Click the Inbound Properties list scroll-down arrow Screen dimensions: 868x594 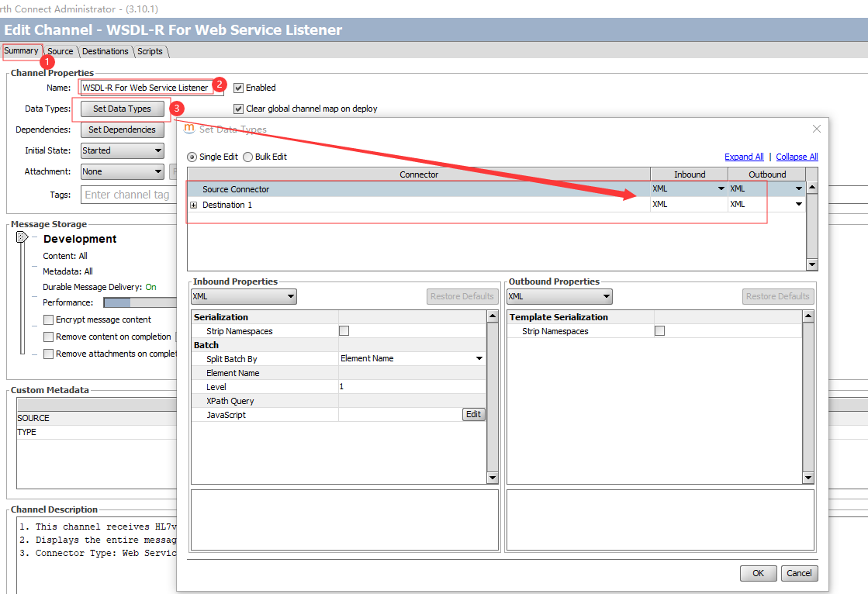[x=492, y=478]
